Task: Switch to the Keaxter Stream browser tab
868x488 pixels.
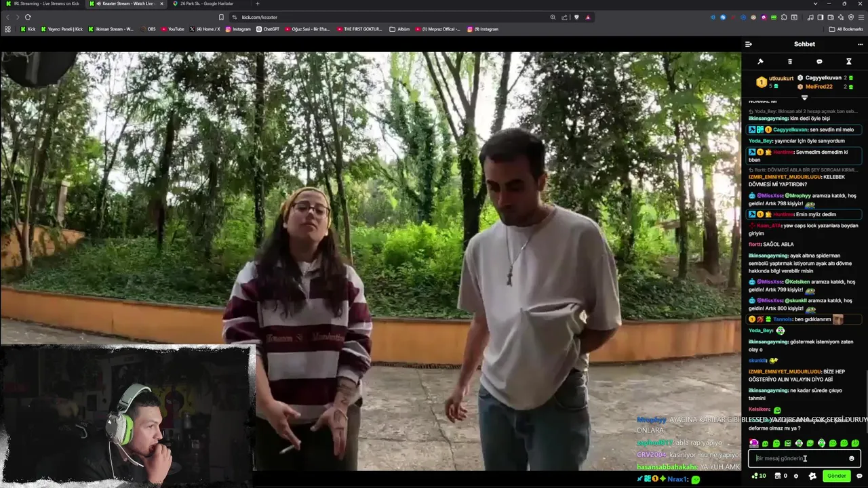Action: click(125, 3)
